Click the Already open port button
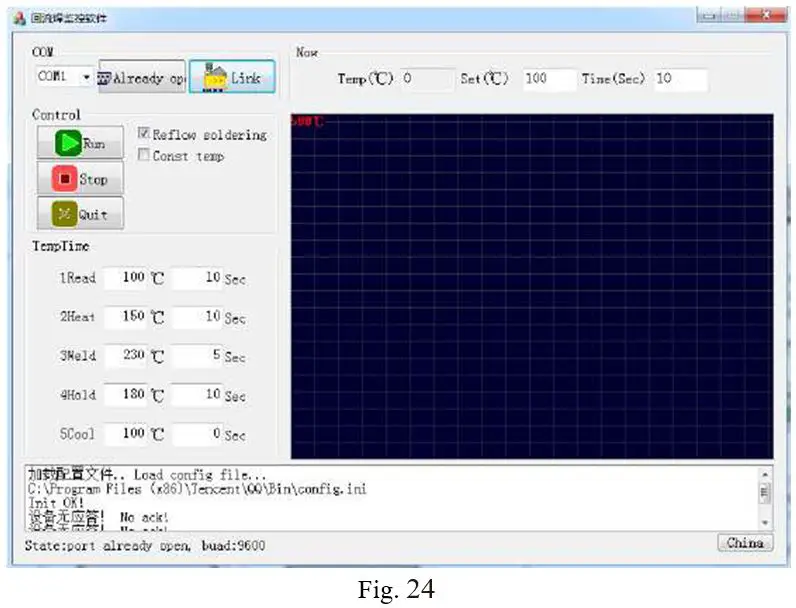The height and width of the screenshot is (608, 796). (141, 78)
